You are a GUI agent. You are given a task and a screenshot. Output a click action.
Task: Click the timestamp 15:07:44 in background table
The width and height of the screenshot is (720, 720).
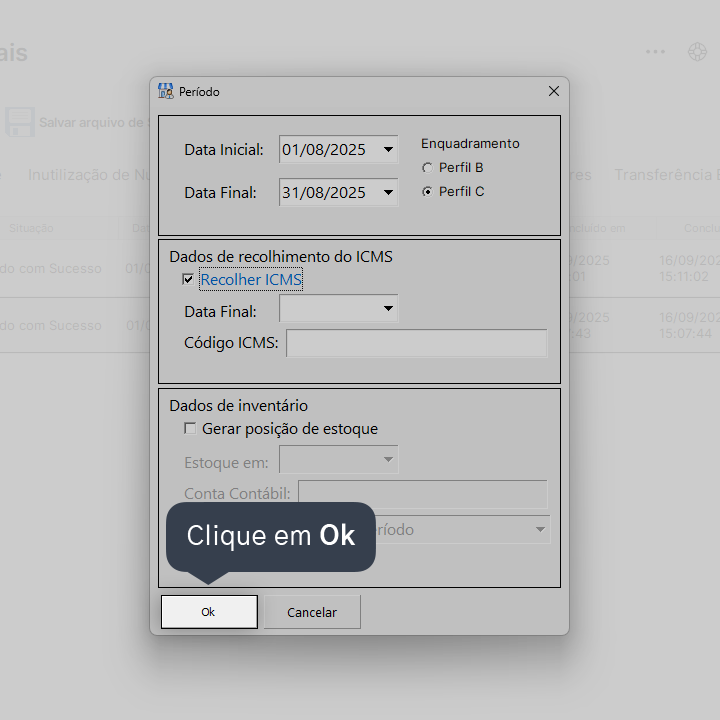pos(686,333)
